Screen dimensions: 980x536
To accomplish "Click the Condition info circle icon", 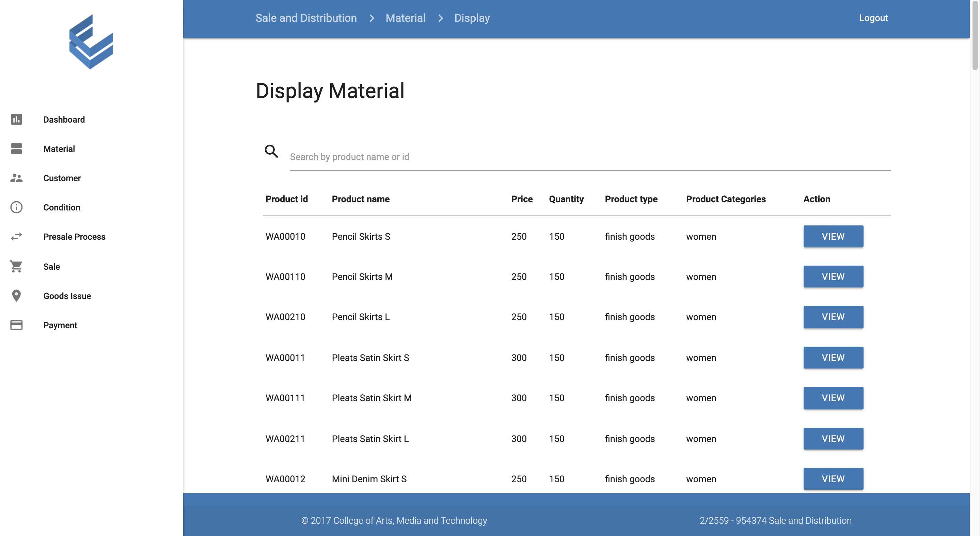I will coord(16,207).
